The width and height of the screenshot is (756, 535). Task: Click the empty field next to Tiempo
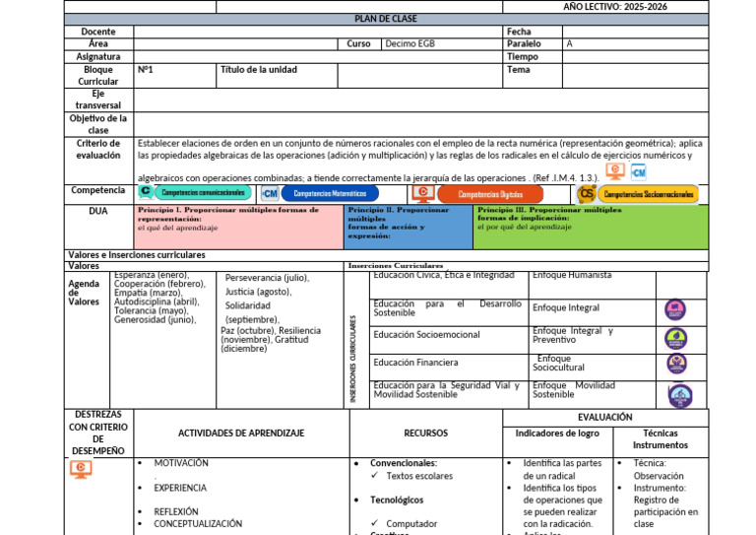point(635,57)
